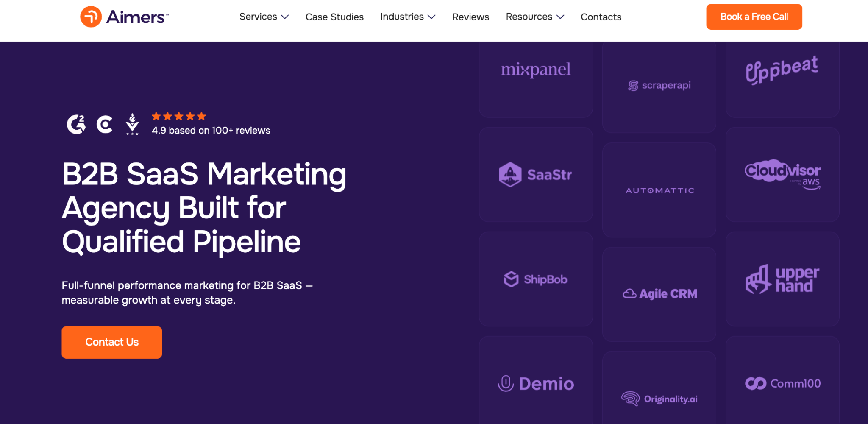Click the five orange stars rating
This screenshot has width=868, height=424.
click(x=179, y=116)
